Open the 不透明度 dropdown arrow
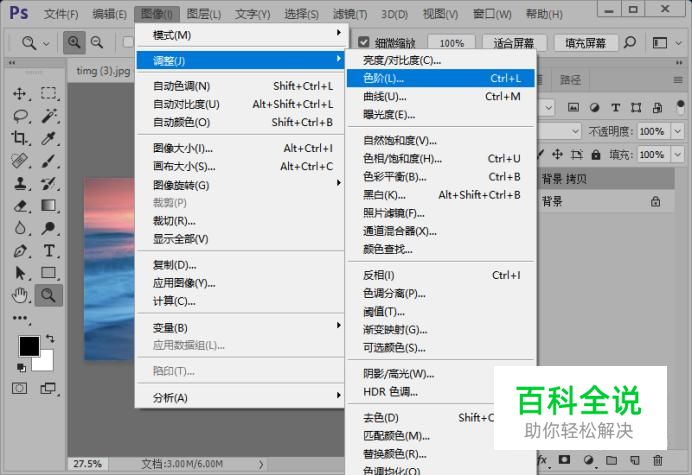Viewport: 692px width, 475px height. click(x=677, y=131)
